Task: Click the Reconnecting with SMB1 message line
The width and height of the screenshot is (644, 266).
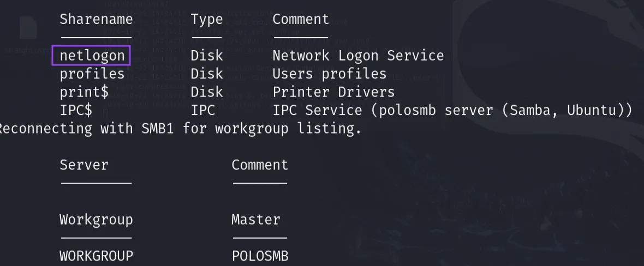Action: click(x=180, y=129)
